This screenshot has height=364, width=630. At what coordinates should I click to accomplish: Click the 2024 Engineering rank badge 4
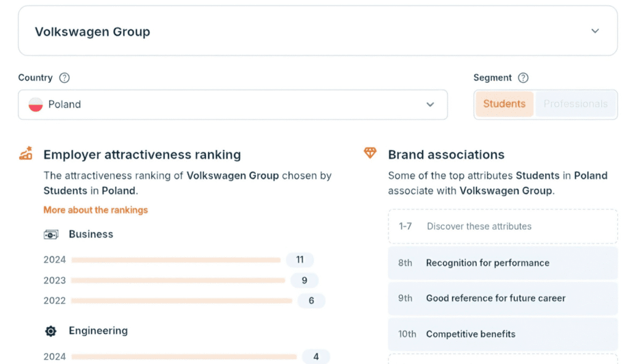[316, 357]
